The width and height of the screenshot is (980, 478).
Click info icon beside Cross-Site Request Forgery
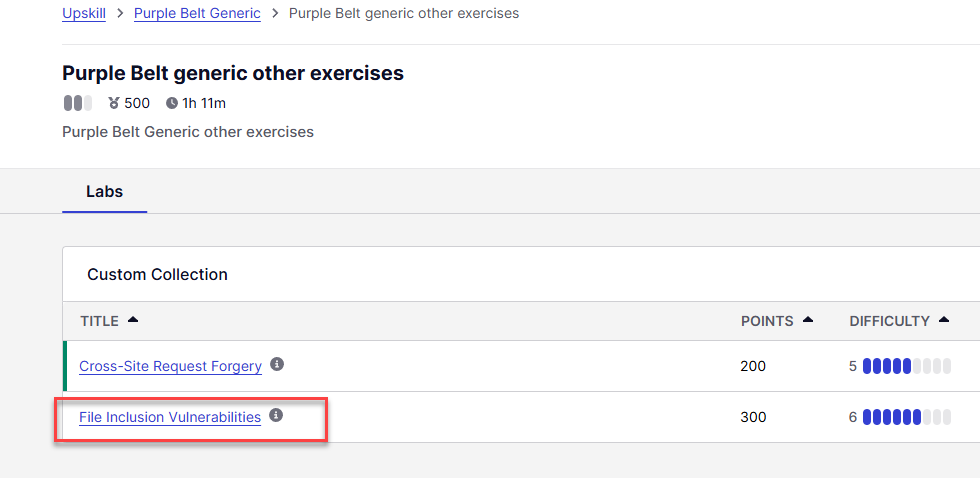(x=277, y=365)
